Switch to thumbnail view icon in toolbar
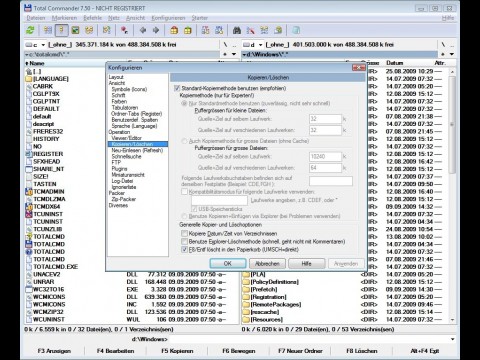Viewport: 480px width, 360px height. point(76,30)
